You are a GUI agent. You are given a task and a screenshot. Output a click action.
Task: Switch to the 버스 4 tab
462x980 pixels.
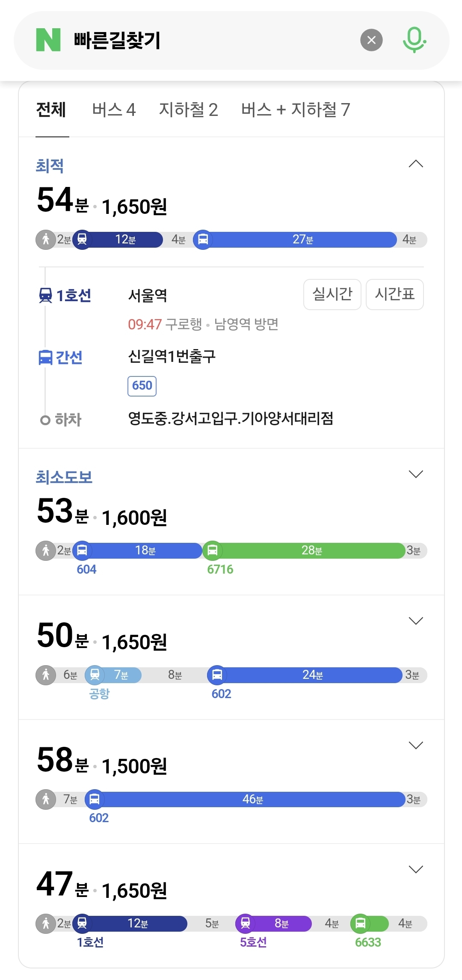tap(114, 110)
